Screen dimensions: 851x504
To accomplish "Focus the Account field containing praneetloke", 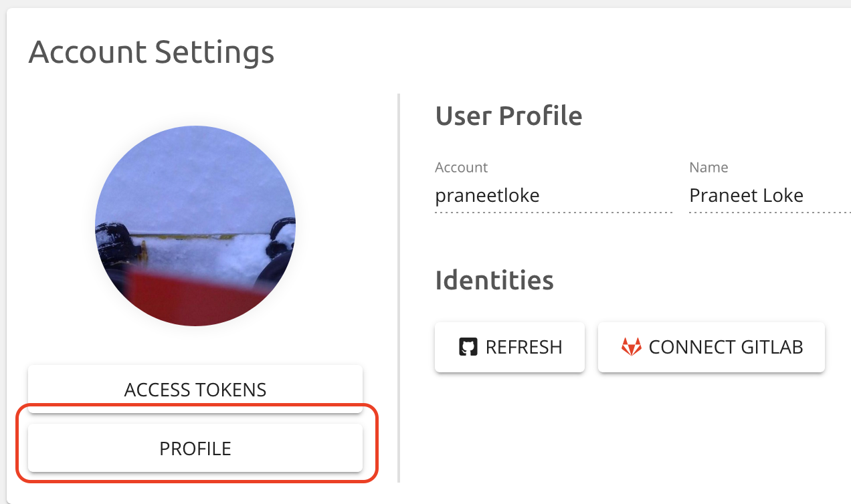I will (x=553, y=196).
